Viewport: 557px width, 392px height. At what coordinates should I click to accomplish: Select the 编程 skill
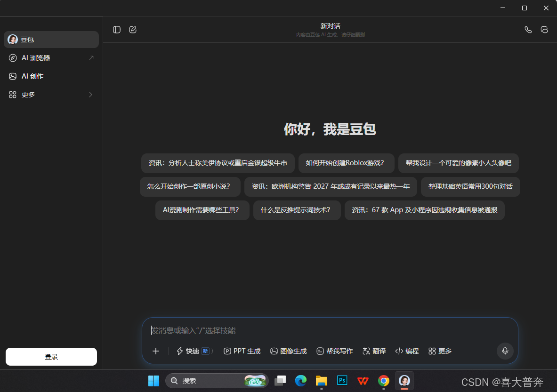[407, 351]
